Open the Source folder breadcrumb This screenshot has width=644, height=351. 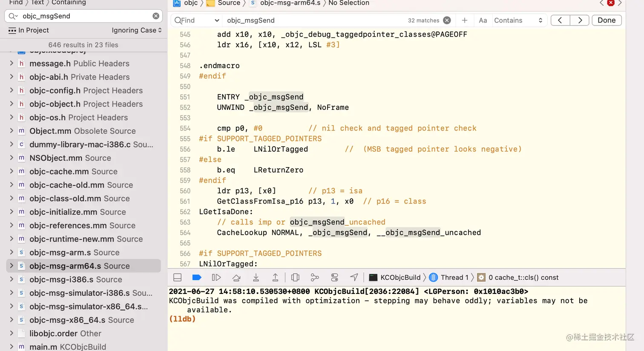pyautogui.click(x=224, y=3)
